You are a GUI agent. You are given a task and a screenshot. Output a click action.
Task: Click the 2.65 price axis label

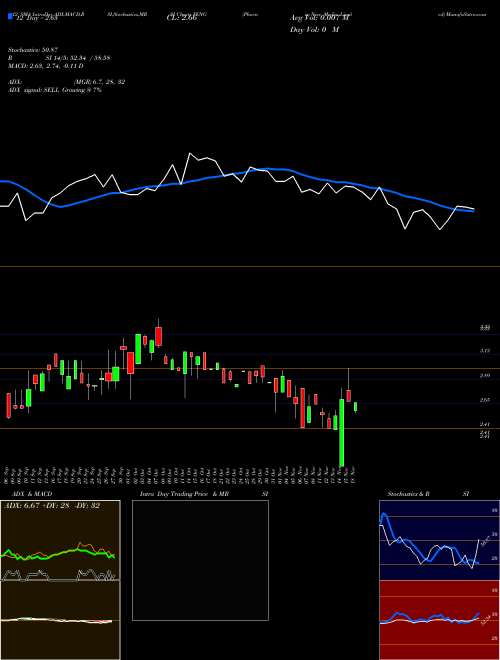(485, 400)
